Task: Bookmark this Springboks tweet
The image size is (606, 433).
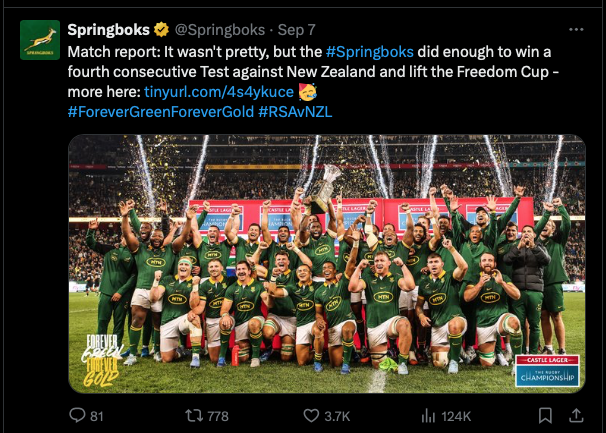Action: coord(545,415)
